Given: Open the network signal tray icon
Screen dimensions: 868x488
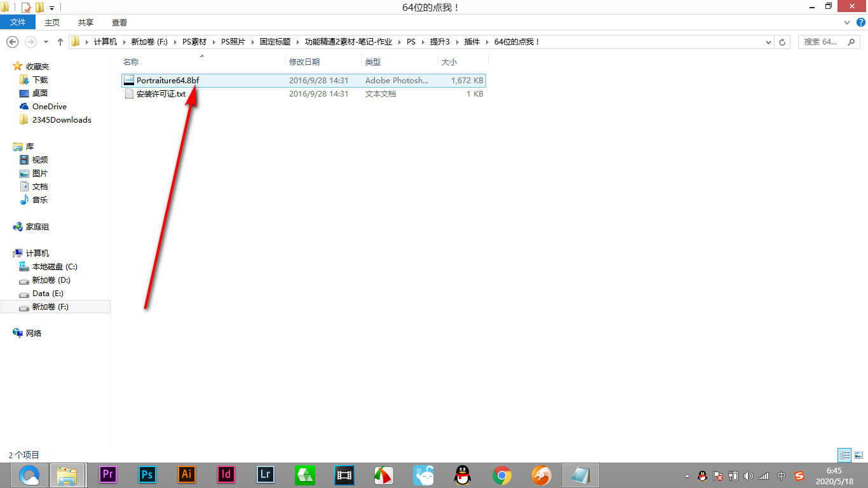Looking at the screenshot, I should coord(764,475).
